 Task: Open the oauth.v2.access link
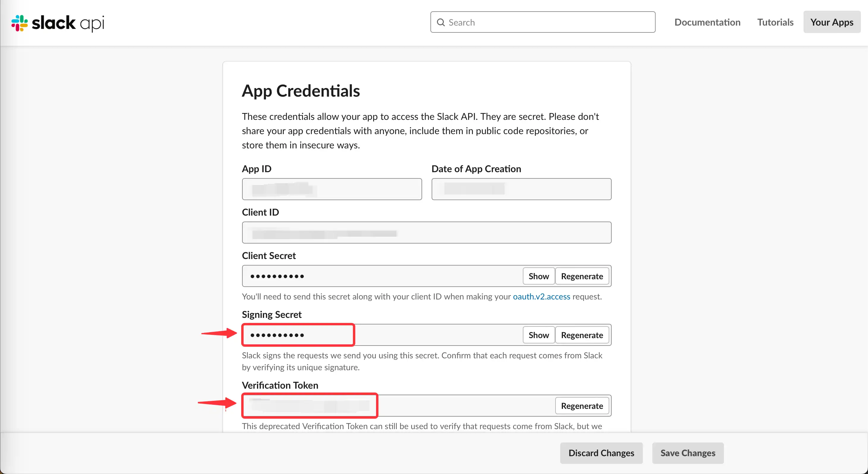pyautogui.click(x=541, y=296)
